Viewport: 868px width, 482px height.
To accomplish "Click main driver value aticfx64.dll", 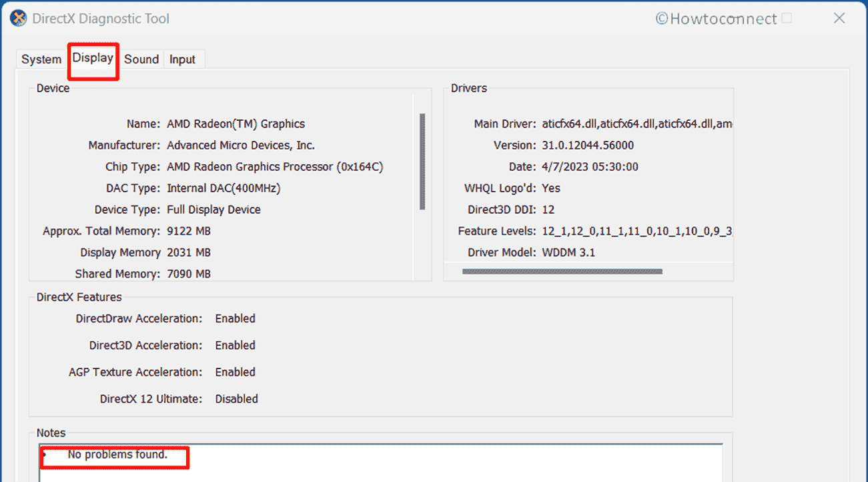I will tap(637, 124).
